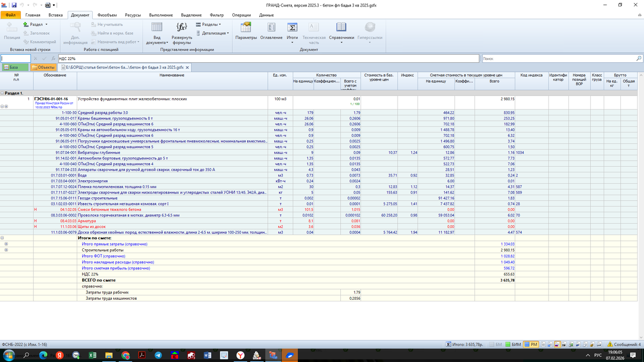Image resolution: width=644 pixels, height=362 pixels.
Task: Open Google Chrome from the taskbar
Action: [x=126, y=355]
